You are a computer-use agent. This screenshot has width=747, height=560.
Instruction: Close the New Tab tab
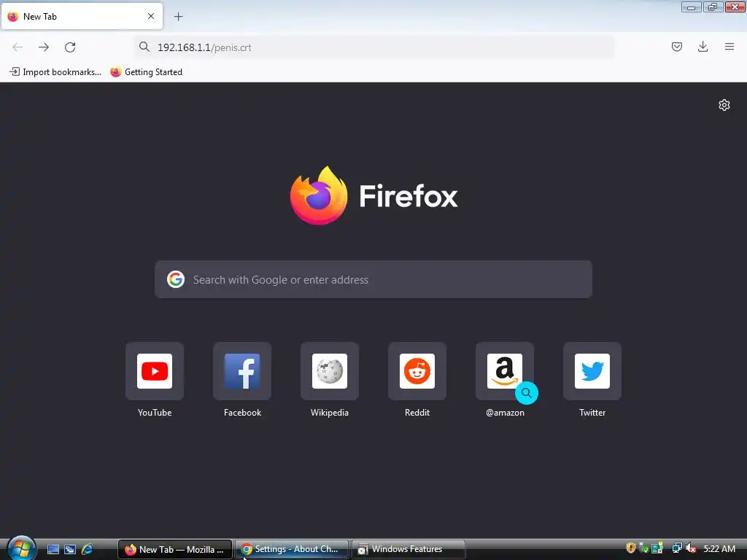pos(151,16)
